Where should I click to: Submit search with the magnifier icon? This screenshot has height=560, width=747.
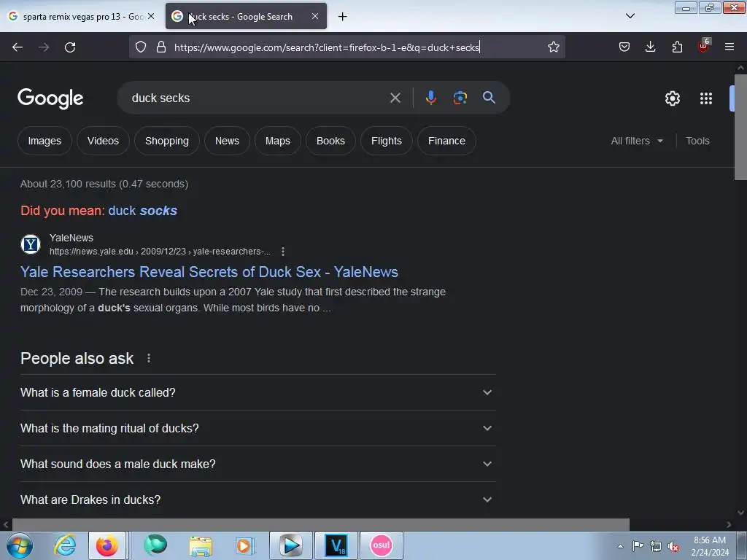click(x=489, y=98)
